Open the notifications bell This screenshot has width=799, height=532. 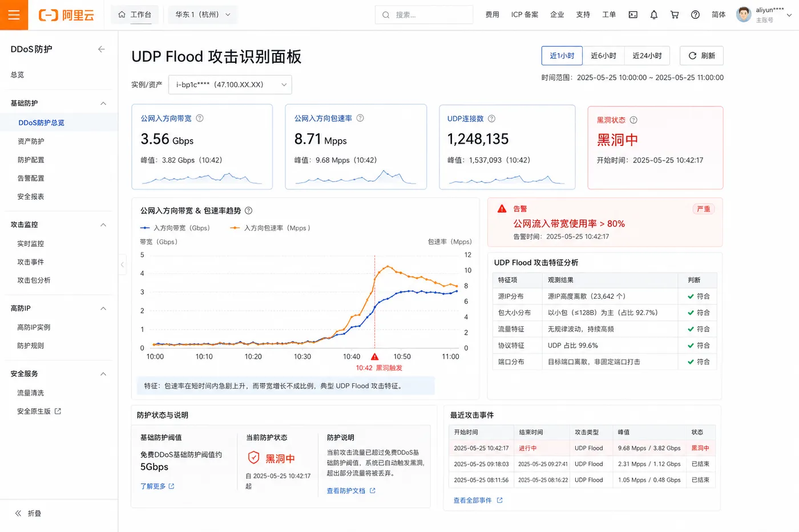[x=654, y=15]
